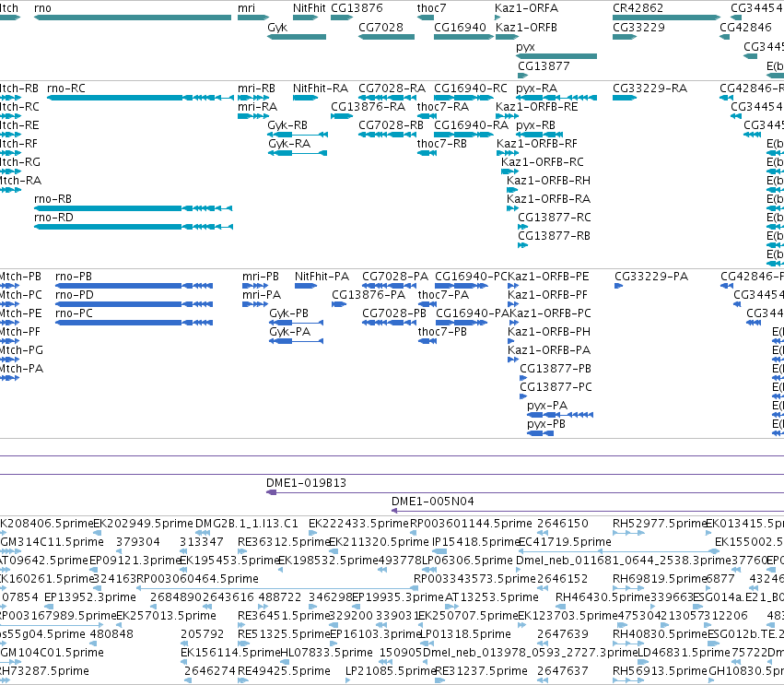Select the DMG2B.1_1.I13.C1 EST label
This screenshot has height=685, width=784.
247,524
